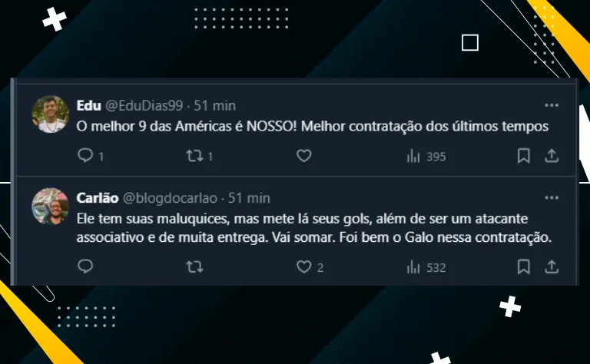The width and height of the screenshot is (590, 364).
Task: Visit the @blogdocarlao handle
Action: (x=170, y=198)
